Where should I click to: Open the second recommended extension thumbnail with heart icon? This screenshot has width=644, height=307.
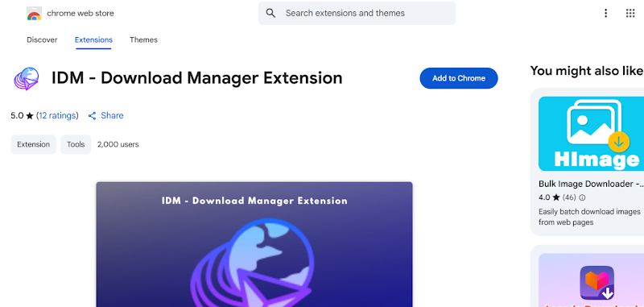[591, 280]
